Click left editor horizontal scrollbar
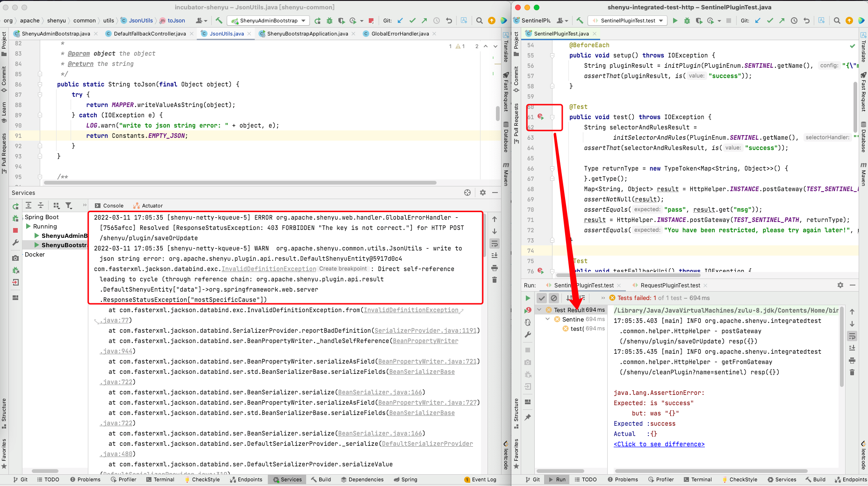 click(240, 183)
